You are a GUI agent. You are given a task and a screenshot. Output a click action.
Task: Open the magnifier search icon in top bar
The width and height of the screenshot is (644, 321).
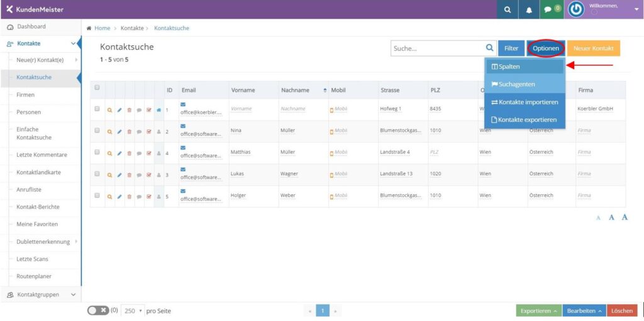(508, 10)
